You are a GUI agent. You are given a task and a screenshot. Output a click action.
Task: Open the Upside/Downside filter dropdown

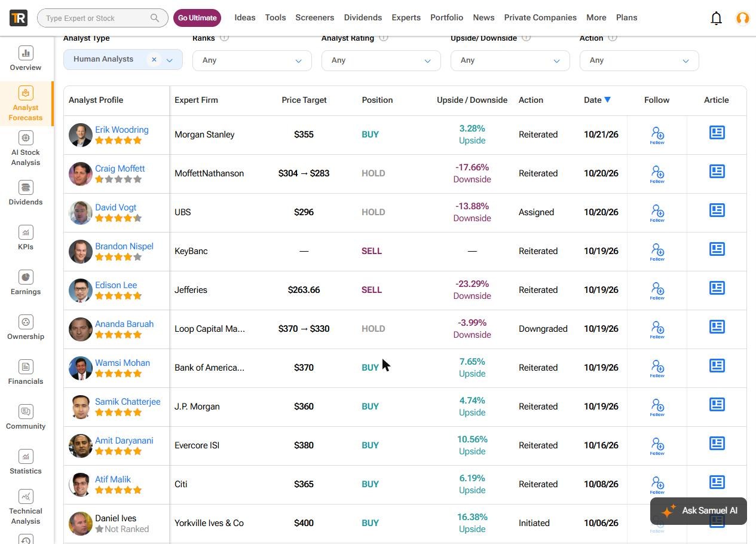tap(510, 60)
